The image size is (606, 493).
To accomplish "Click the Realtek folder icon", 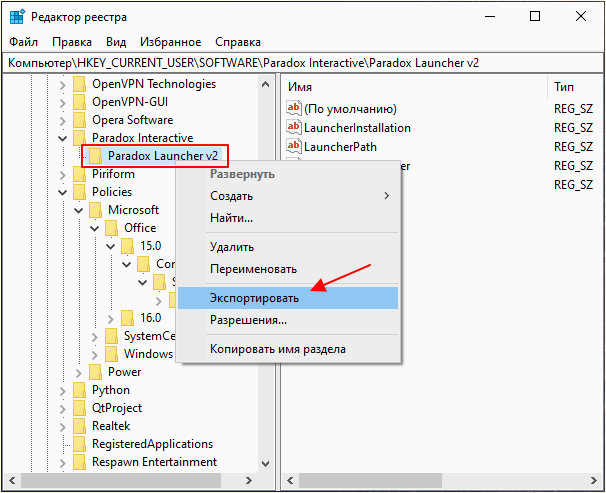I will pos(79,426).
